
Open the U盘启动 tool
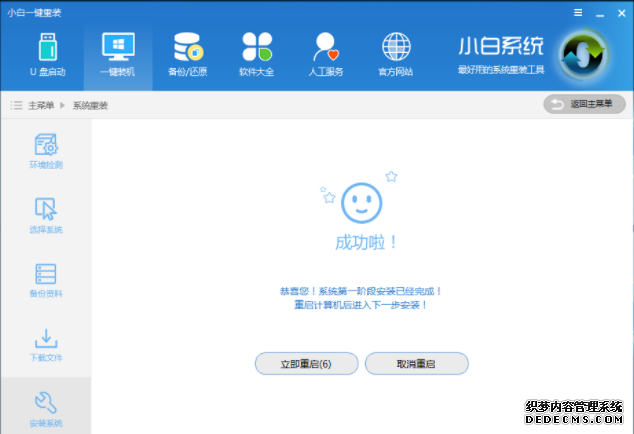pyautogui.click(x=48, y=55)
